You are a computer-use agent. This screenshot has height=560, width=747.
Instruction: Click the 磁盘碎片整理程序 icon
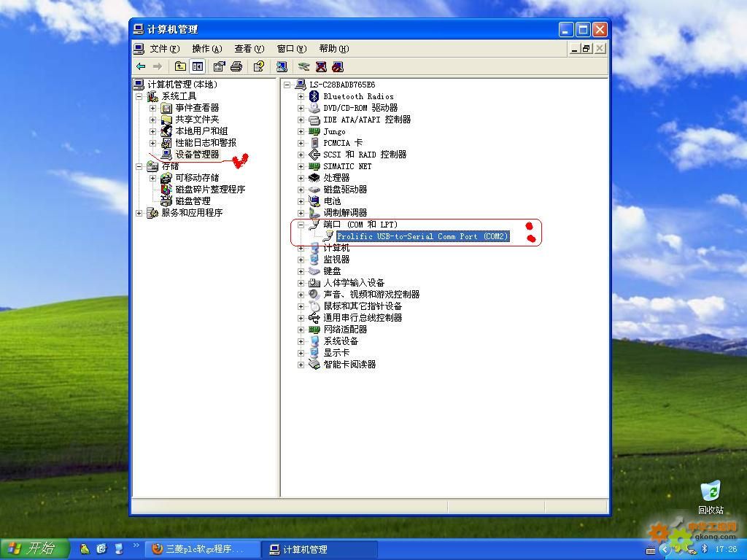tap(166, 190)
